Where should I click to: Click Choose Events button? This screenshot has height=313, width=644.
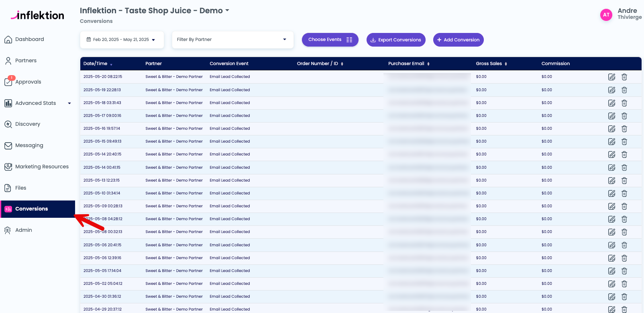click(330, 40)
